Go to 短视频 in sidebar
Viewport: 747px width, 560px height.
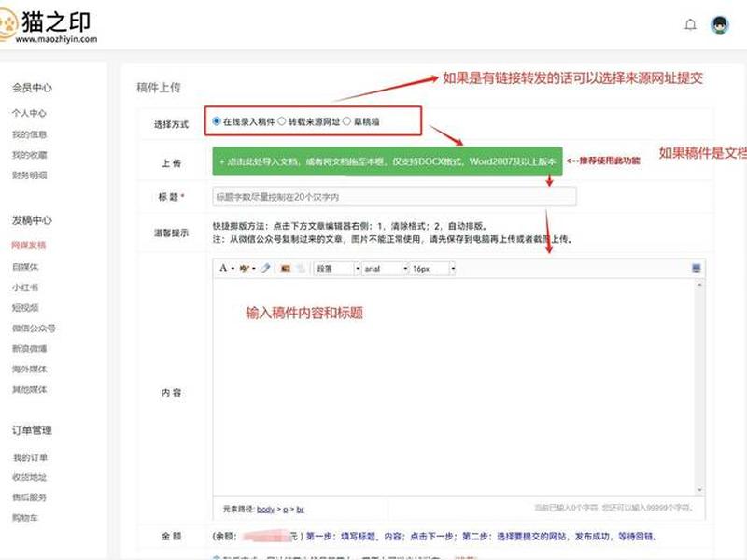click(x=25, y=308)
